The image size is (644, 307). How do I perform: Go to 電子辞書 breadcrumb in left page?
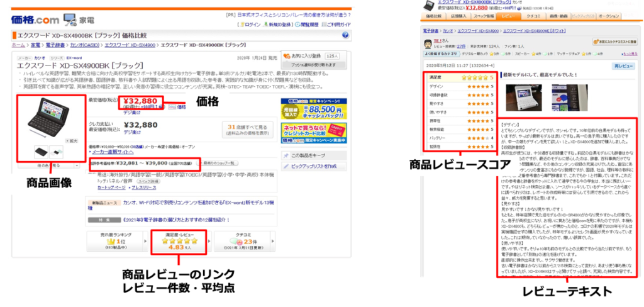[55, 45]
